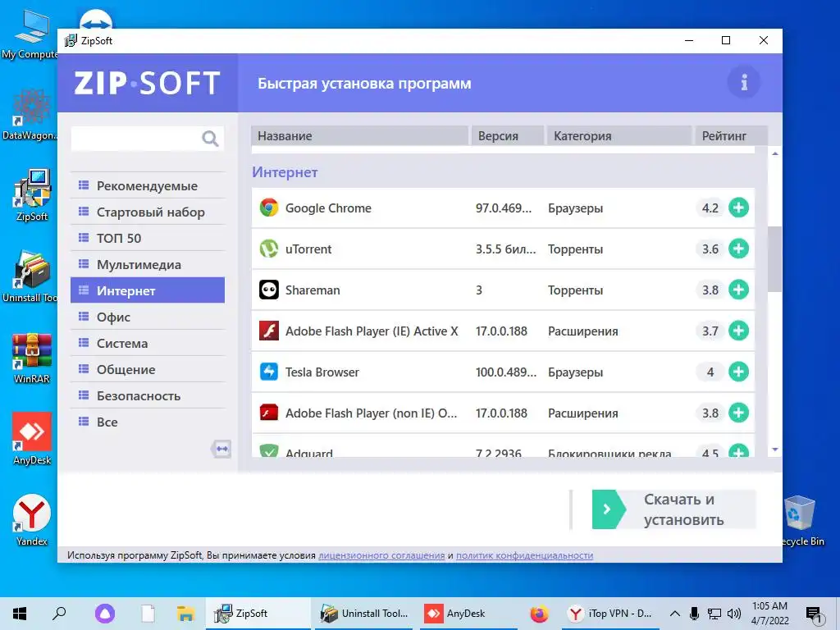Screen dimensions: 840x630
Task: Open the Рекомендуемые category
Action: point(148,186)
